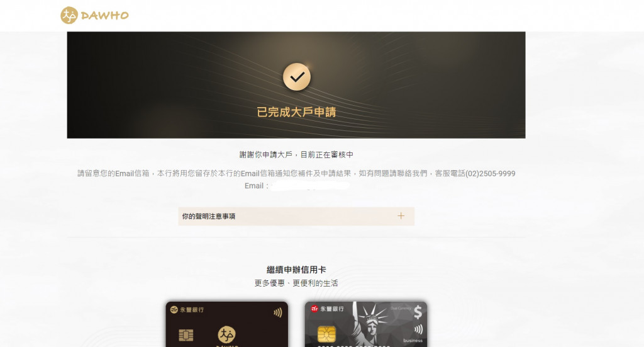The image size is (644, 347).
Task: Click the 永豐銀行 logo on the black card
Action: pyautogui.click(x=187, y=310)
